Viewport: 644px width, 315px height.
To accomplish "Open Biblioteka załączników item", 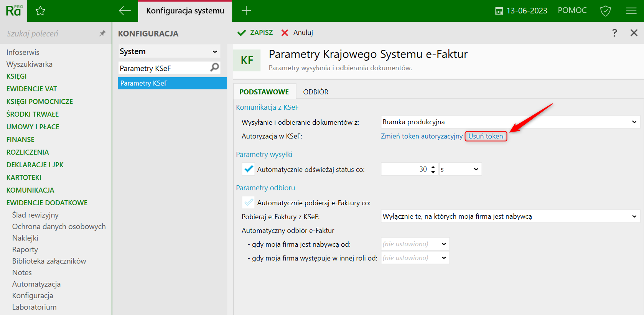I will (x=49, y=261).
